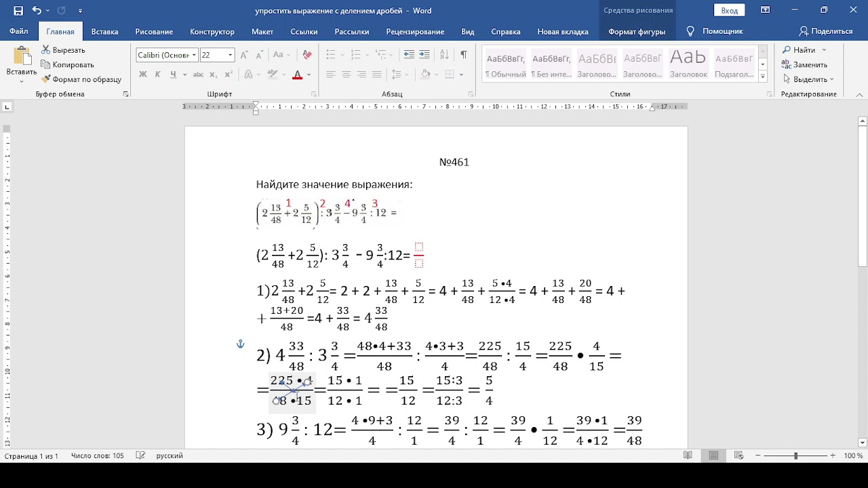Click the Поделиться share button
This screenshot has height=488, width=868.
826,31
